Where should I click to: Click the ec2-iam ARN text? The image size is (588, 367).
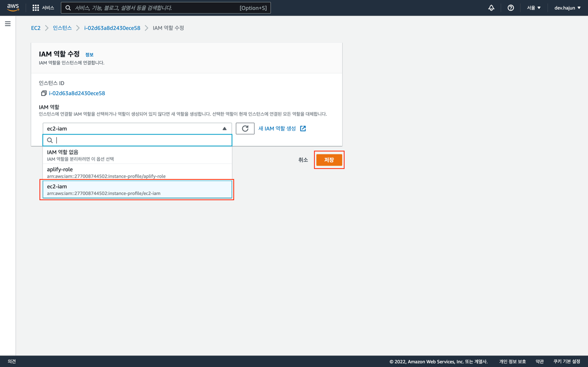click(x=104, y=193)
